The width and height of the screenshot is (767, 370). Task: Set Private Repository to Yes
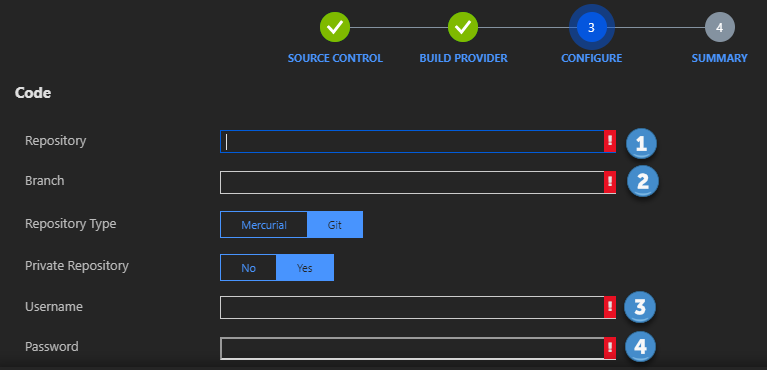click(x=305, y=268)
